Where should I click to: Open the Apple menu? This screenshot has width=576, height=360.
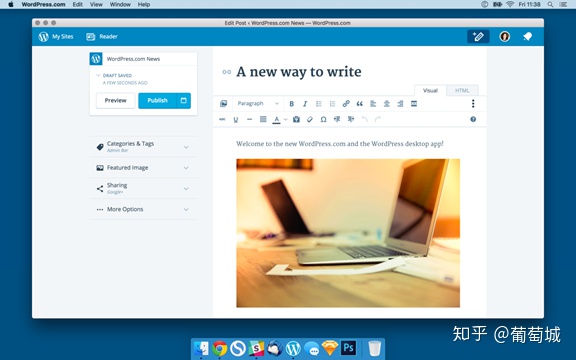(x=11, y=4)
